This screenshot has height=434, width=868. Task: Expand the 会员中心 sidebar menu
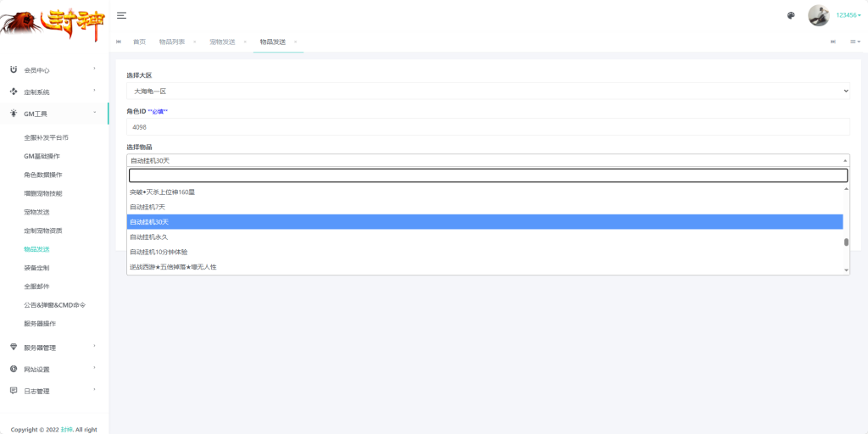coord(54,70)
